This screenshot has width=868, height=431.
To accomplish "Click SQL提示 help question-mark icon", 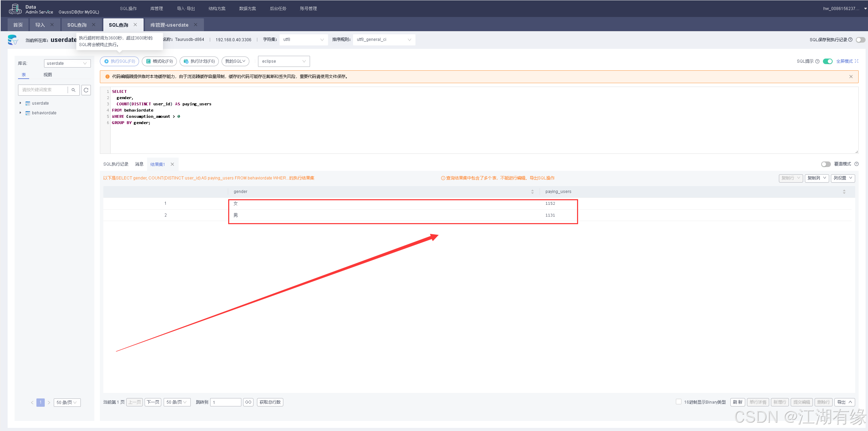I will tap(817, 61).
